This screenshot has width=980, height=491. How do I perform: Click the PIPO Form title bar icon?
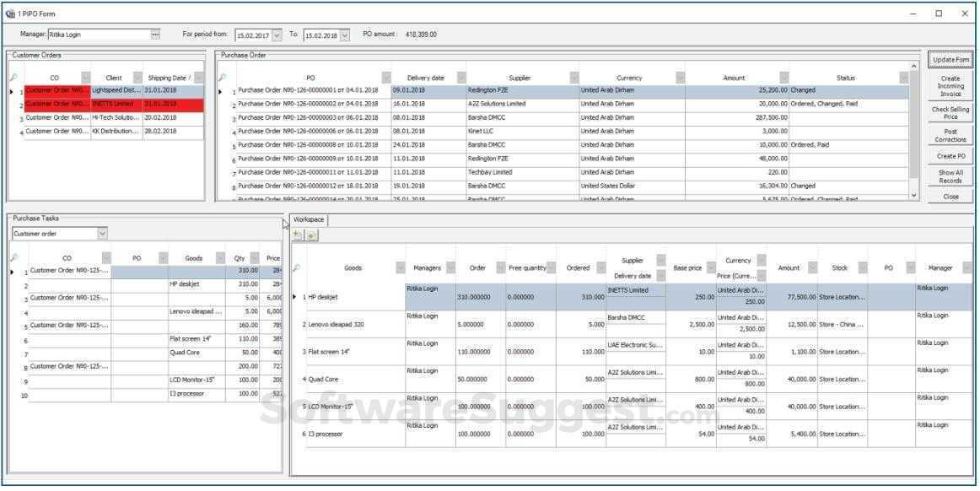(10, 13)
